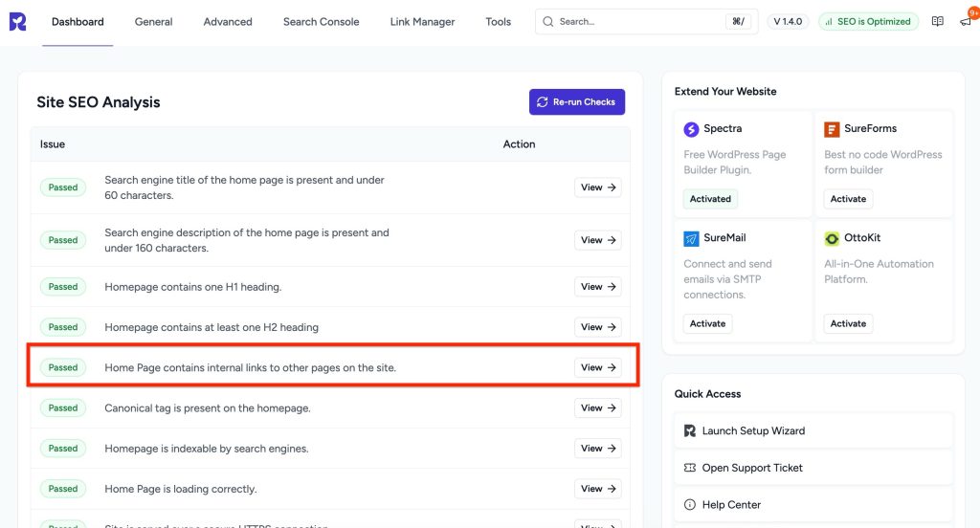Click the SureRank logo icon

click(17, 21)
